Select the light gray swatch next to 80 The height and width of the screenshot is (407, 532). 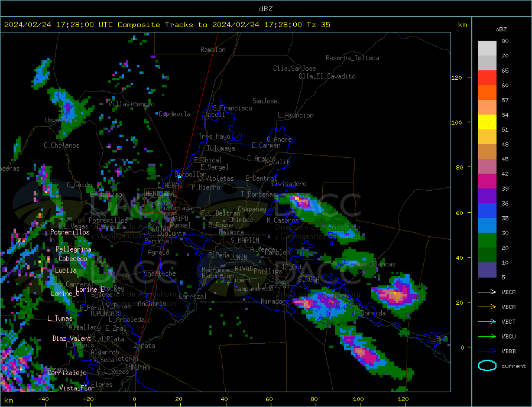click(487, 48)
